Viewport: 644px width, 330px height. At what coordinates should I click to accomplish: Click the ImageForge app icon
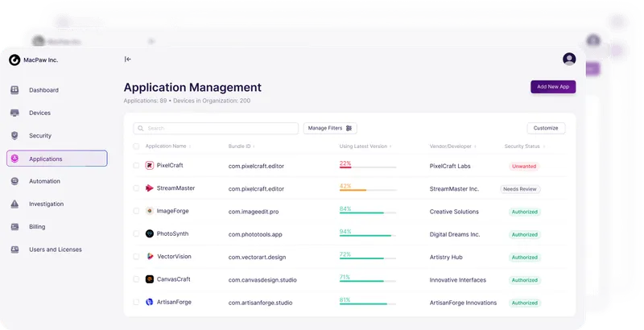coord(150,211)
